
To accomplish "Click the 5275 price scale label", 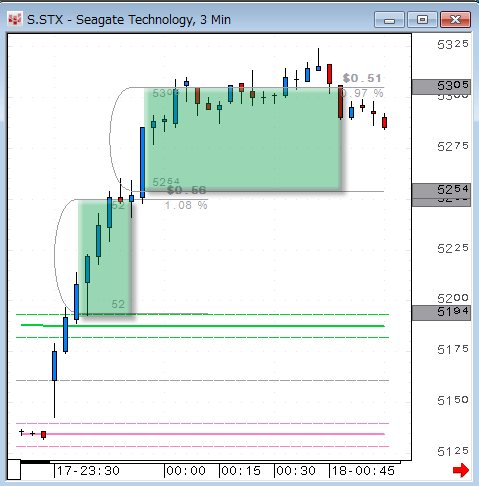I will pyautogui.click(x=453, y=146).
